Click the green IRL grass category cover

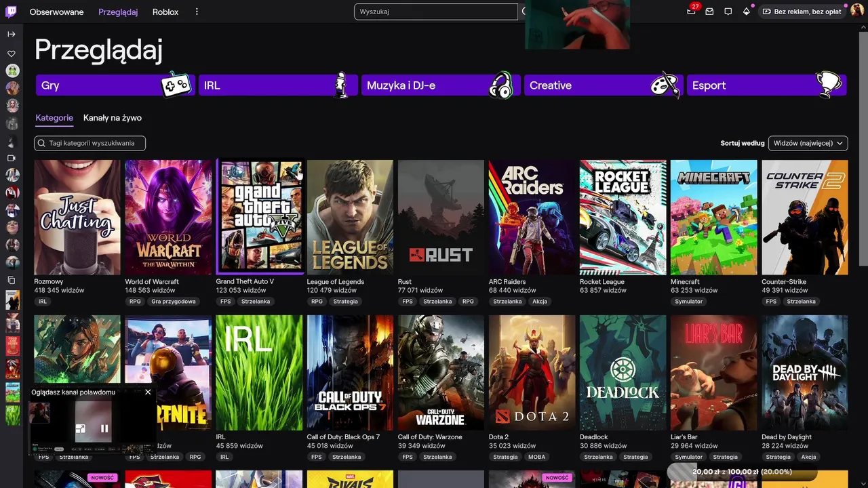point(259,372)
